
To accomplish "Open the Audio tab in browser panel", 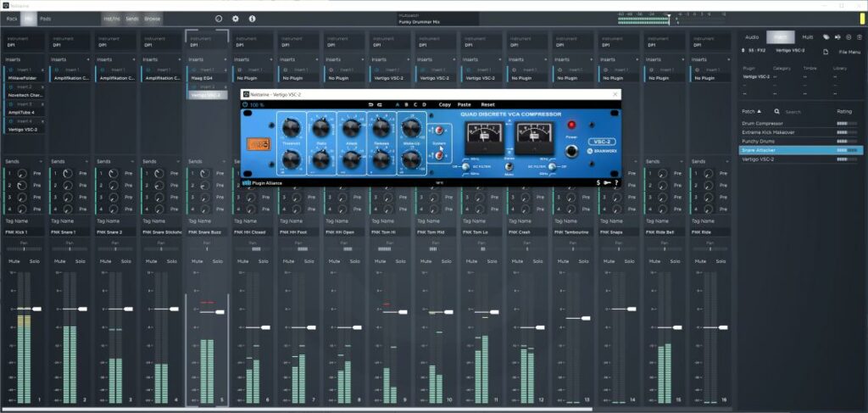I will [752, 37].
